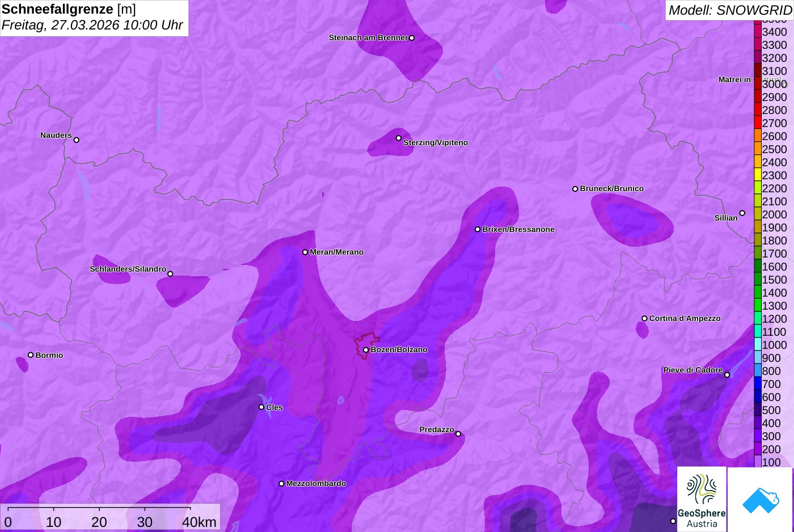Select the Sterzing/Vipiteno marker dot
This screenshot has width=794, height=532.
399,138
